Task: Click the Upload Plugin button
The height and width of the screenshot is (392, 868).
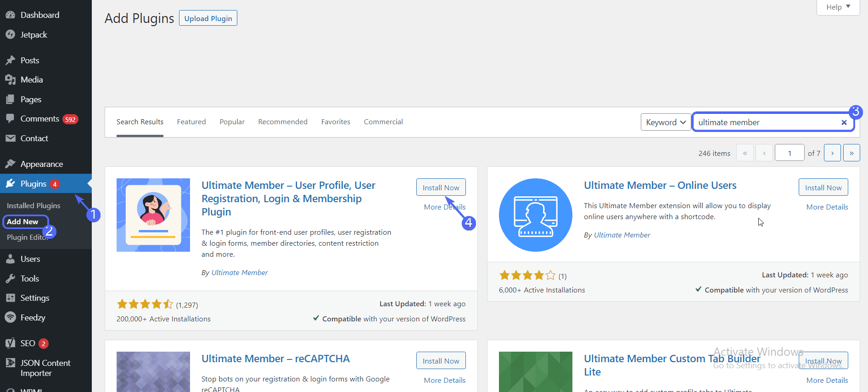Action: (x=208, y=18)
